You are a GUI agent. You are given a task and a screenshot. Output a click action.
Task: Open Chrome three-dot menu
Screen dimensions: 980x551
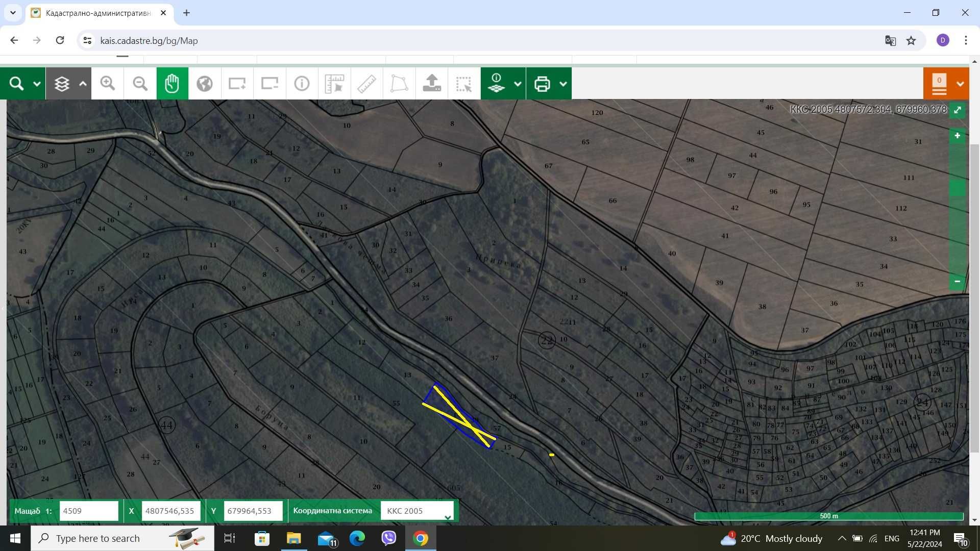coord(966,40)
